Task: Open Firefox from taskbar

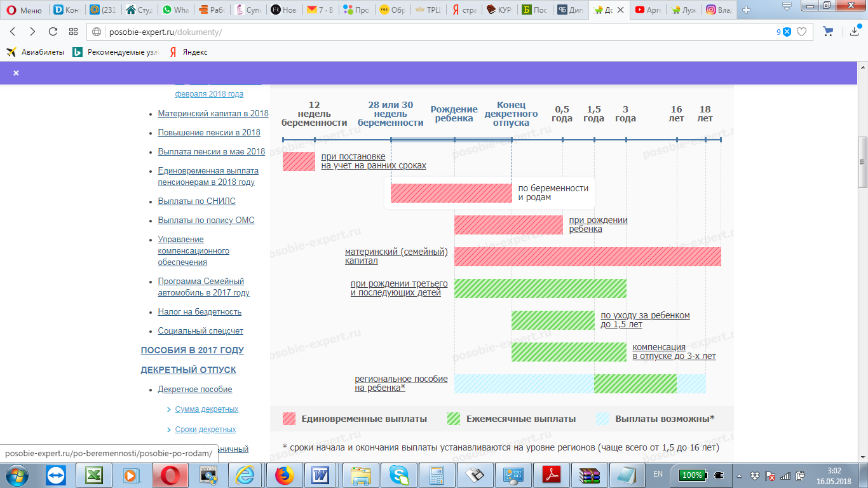Action: pos(285,475)
